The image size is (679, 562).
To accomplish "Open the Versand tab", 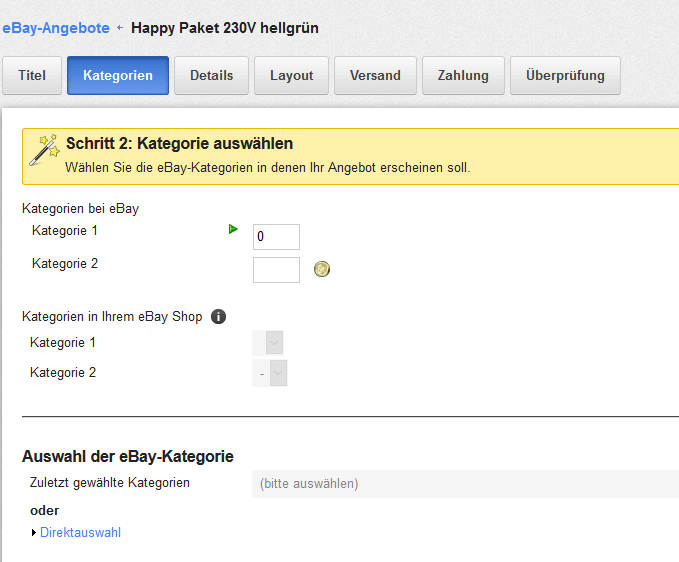I will (x=375, y=75).
